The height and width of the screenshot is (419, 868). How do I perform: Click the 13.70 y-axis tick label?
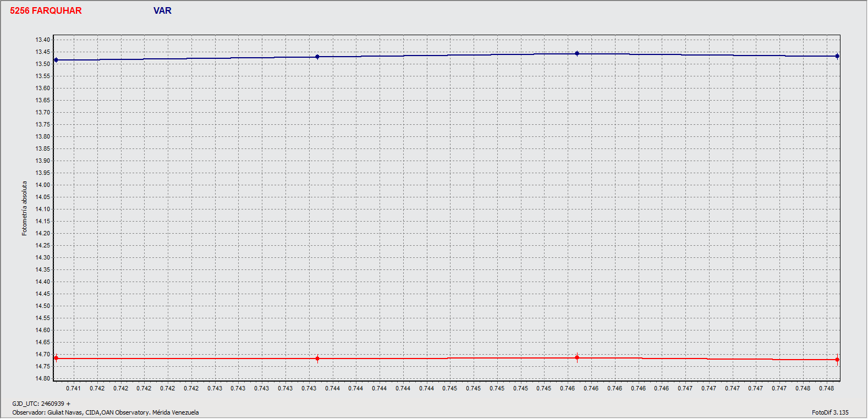tap(43, 112)
